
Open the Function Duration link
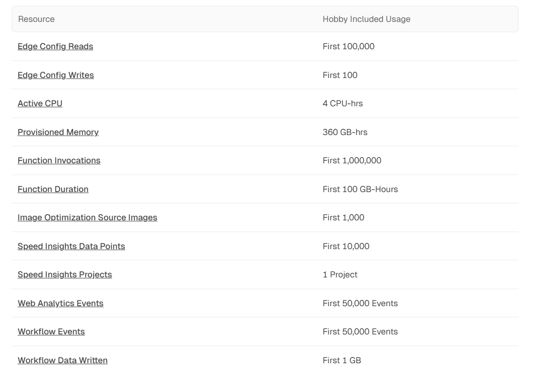coord(53,189)
